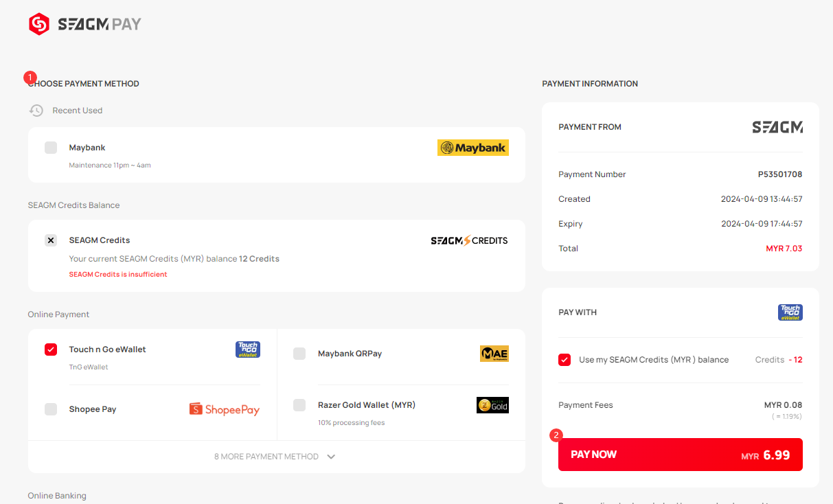Uncheck the Touch n Go eWallet option

point(51,350)
